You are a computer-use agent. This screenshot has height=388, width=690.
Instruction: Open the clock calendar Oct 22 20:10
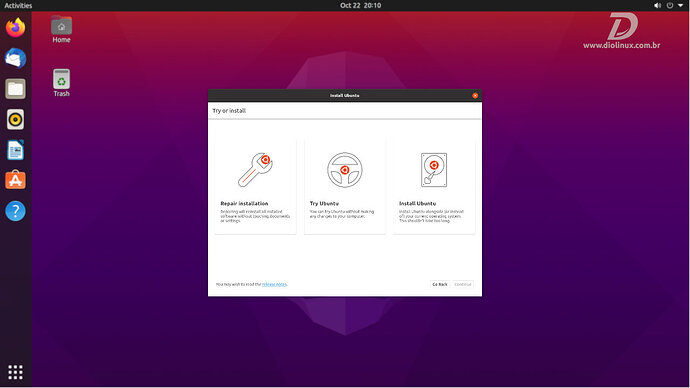360,5
